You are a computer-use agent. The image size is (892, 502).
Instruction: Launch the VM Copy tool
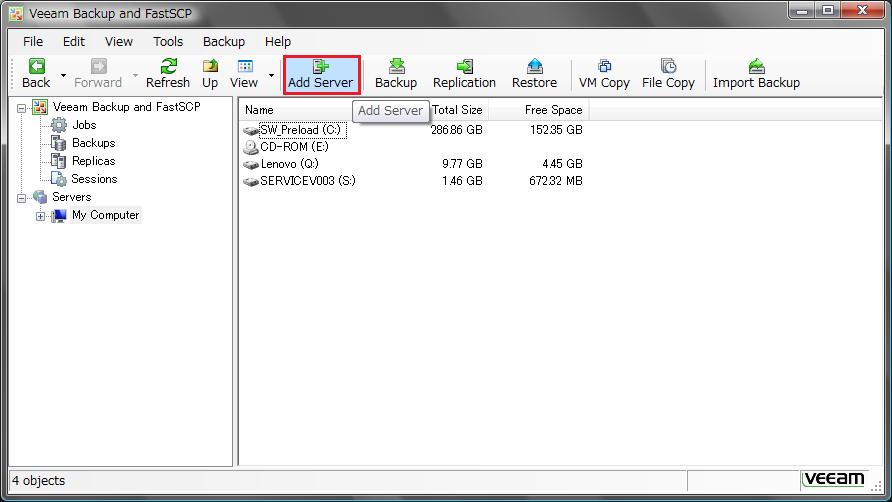click(x=604, y=74)
